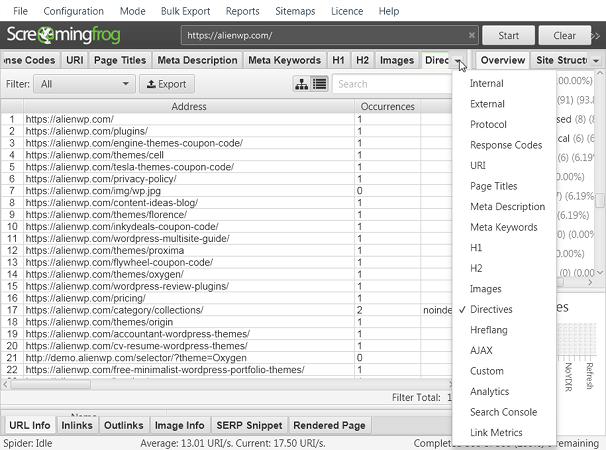Select row https://alienwp.com/category/collections/
The width and height of the screenshot is (606, 450).
(226, 310)
